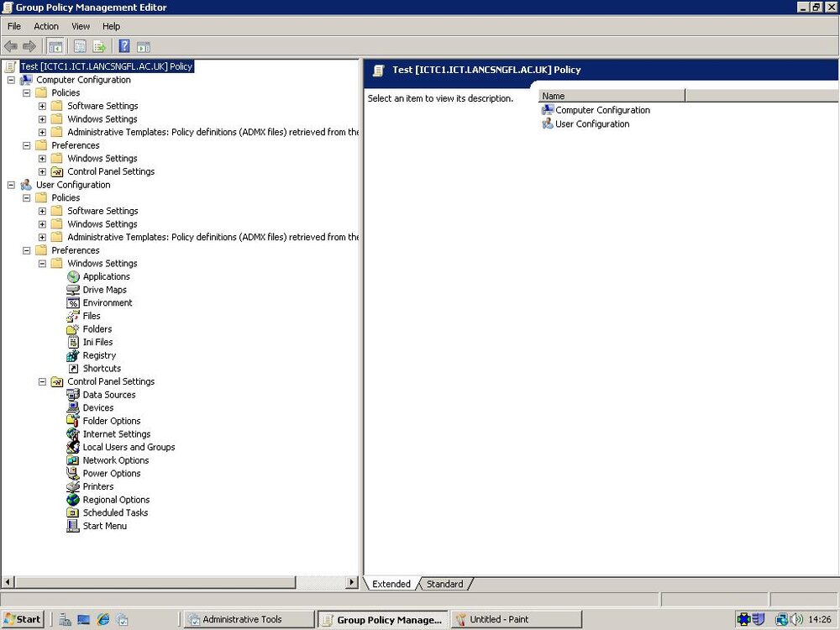Open the Action menu
This screenshot has width=840, height=630.
46,26
